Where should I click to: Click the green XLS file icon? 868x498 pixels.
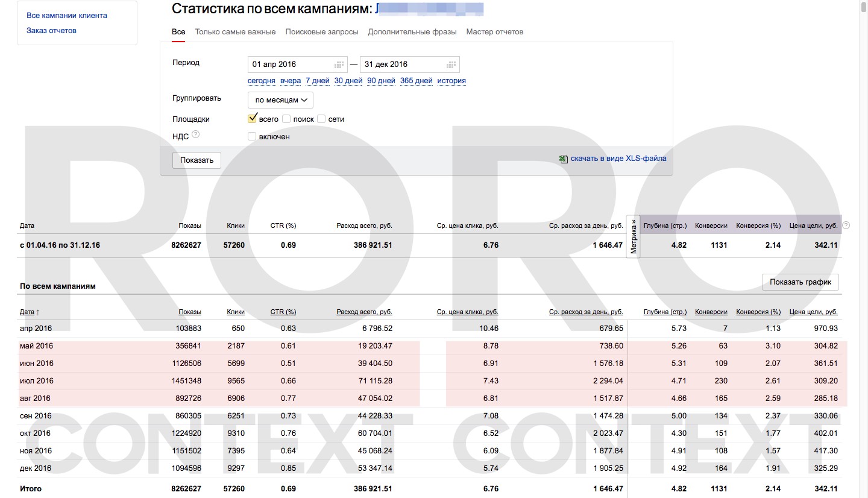click(563, 159)
